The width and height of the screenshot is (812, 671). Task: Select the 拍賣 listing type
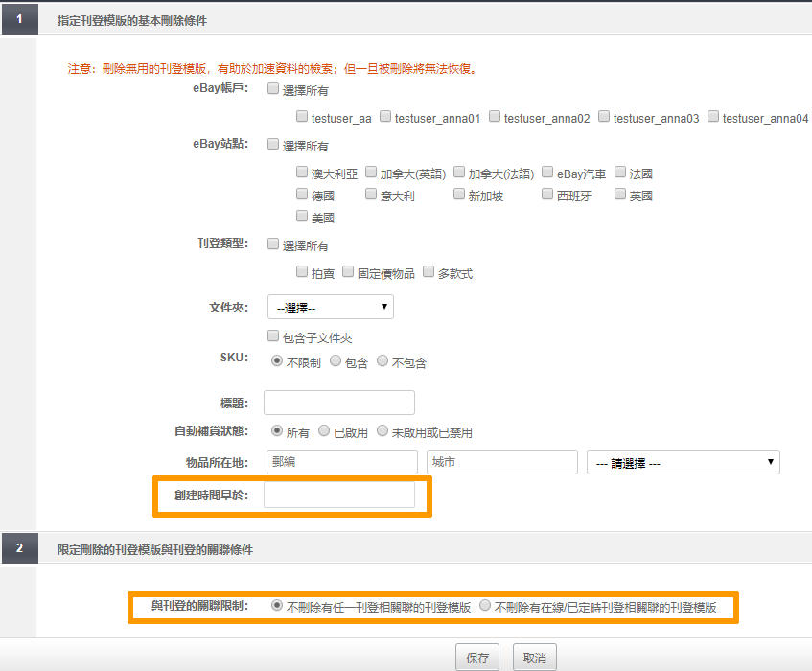pos(302,271)
